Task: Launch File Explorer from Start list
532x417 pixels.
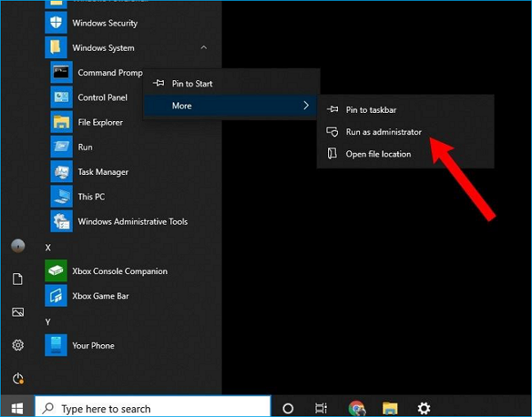Action: (100, 123)
